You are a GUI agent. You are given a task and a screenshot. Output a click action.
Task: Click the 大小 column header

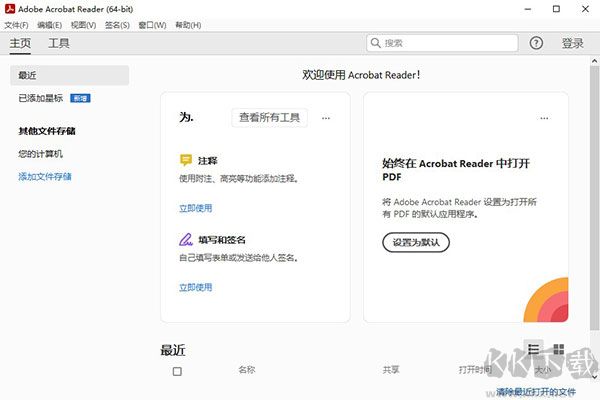(x=543, y=370)
